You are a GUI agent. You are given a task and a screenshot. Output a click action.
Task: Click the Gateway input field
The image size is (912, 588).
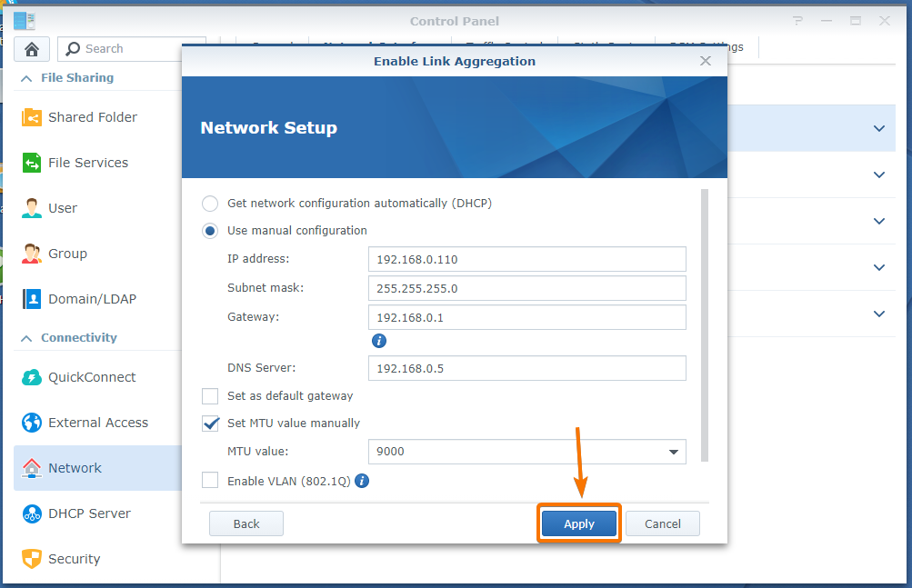527,317
